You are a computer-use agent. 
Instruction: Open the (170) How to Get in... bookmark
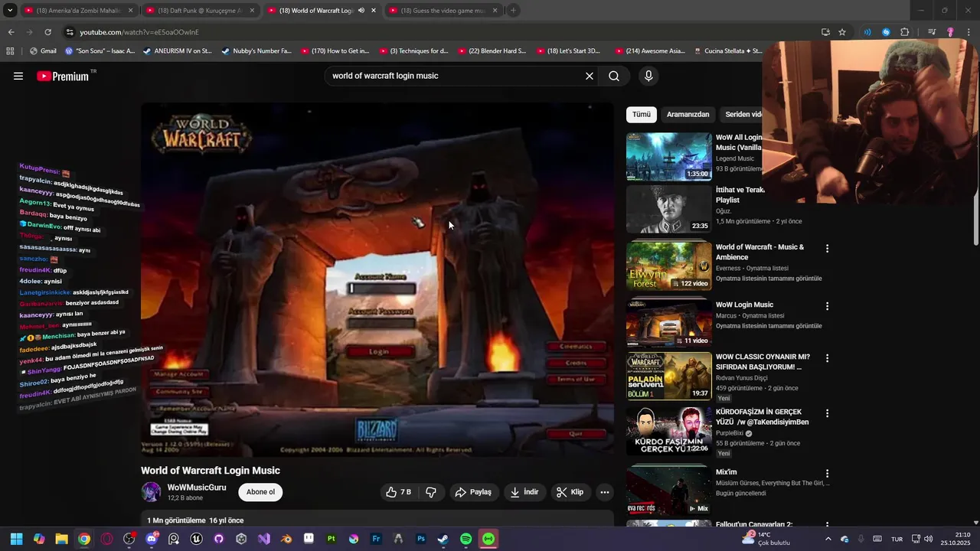[335, 51]
